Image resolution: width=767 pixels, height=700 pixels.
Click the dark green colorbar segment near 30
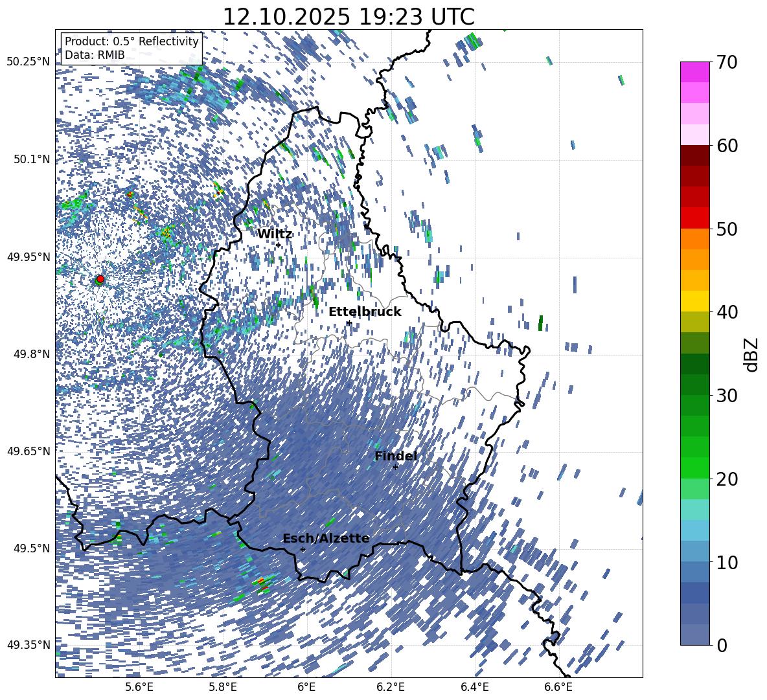(694, 385)
